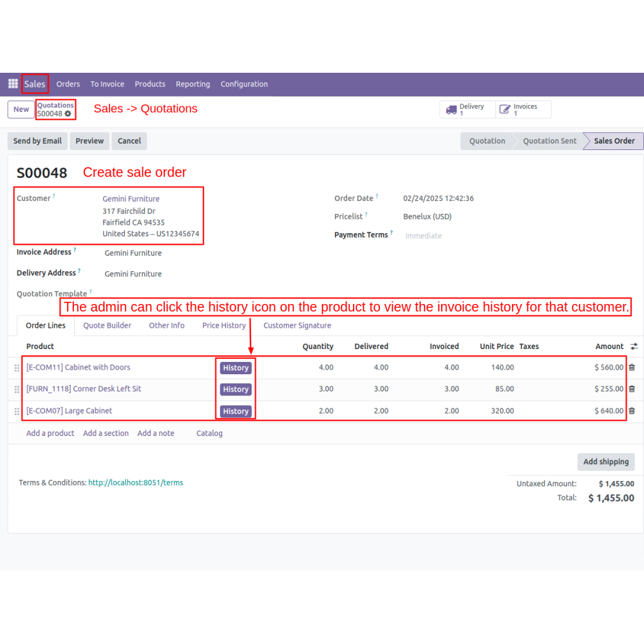Open the Orders menu
This screenshot has width=644, height=644.
[68, 84]
